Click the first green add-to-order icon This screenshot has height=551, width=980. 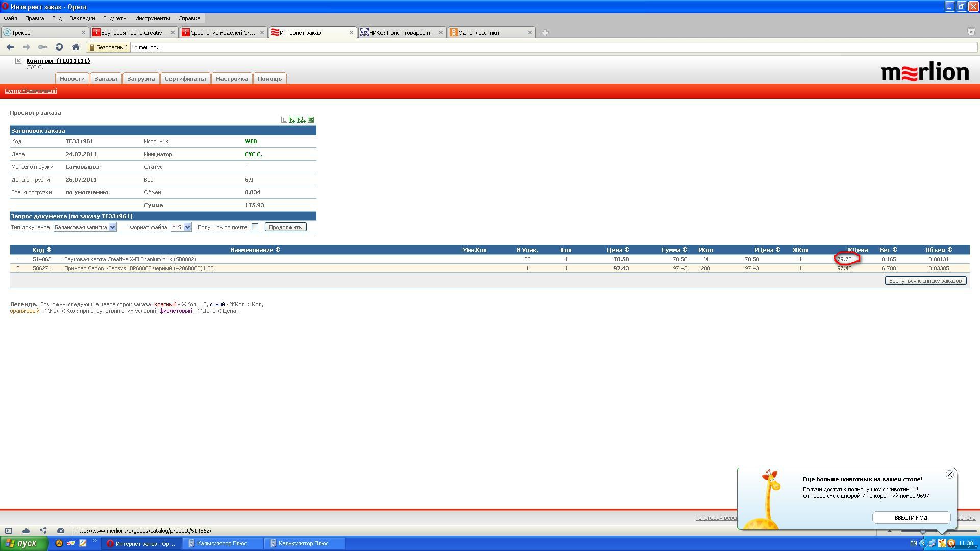point(292,120)
